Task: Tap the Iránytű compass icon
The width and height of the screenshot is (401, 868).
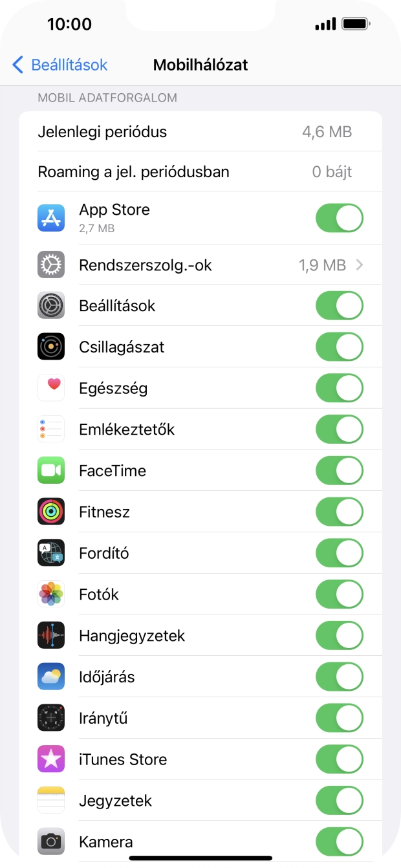Action: [51, 718]
